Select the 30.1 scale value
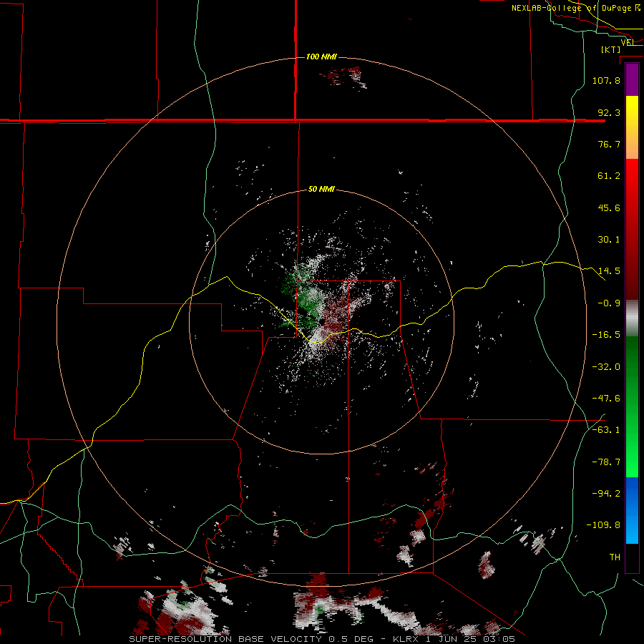This screenshot has height=644, width=644. [609, 240]
